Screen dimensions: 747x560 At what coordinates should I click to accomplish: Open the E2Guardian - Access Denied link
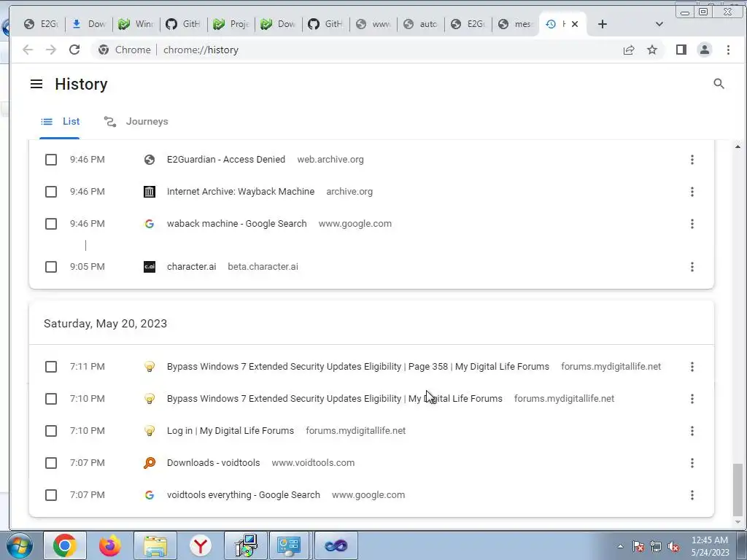click(226, 160)
